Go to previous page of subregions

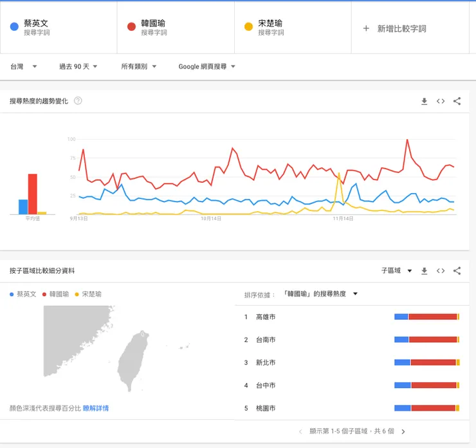300,432
